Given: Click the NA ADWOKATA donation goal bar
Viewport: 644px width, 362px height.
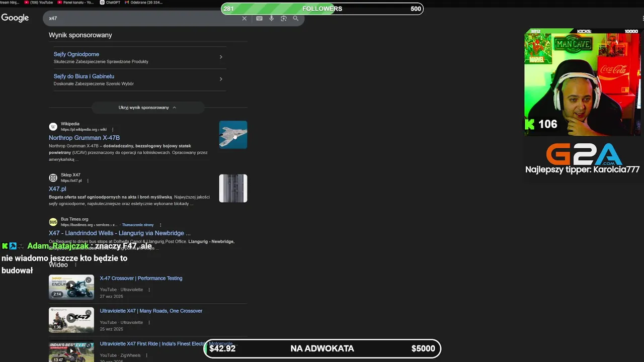Looking at the screenshot, I should (x=322, y=348).
